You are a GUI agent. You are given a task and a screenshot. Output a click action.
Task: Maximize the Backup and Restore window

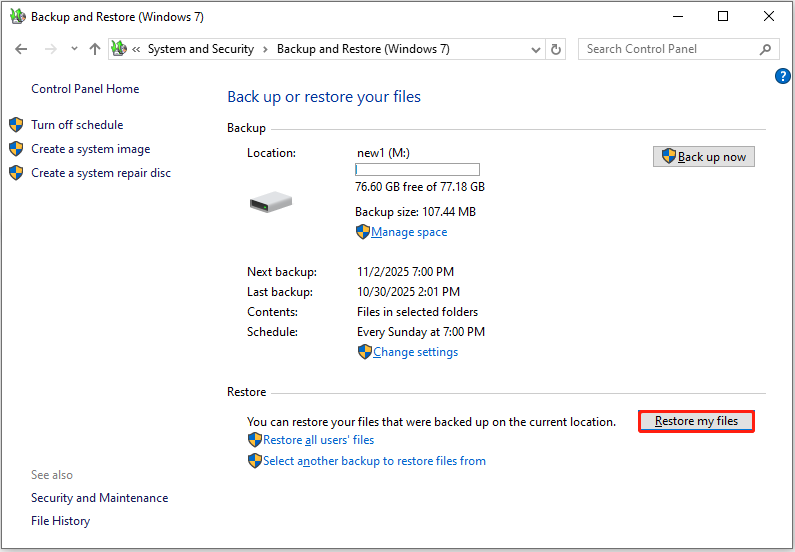(723, 16)
